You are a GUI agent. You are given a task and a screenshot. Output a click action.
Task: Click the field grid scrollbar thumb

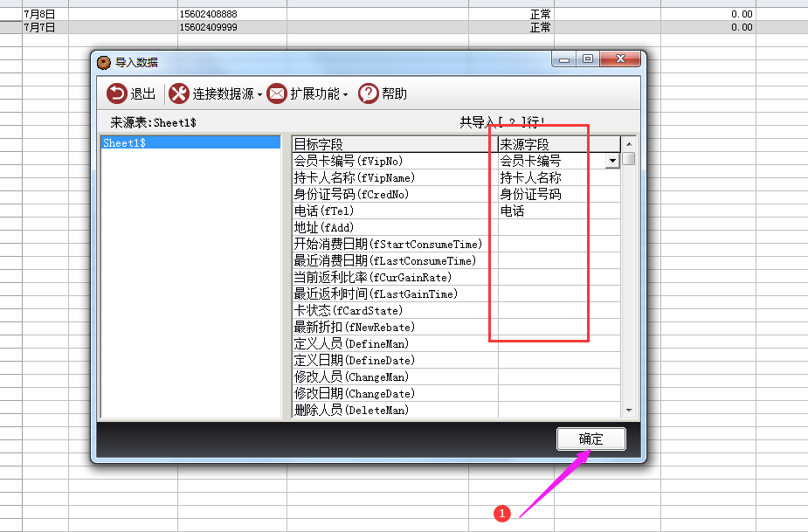coord(629,159)
